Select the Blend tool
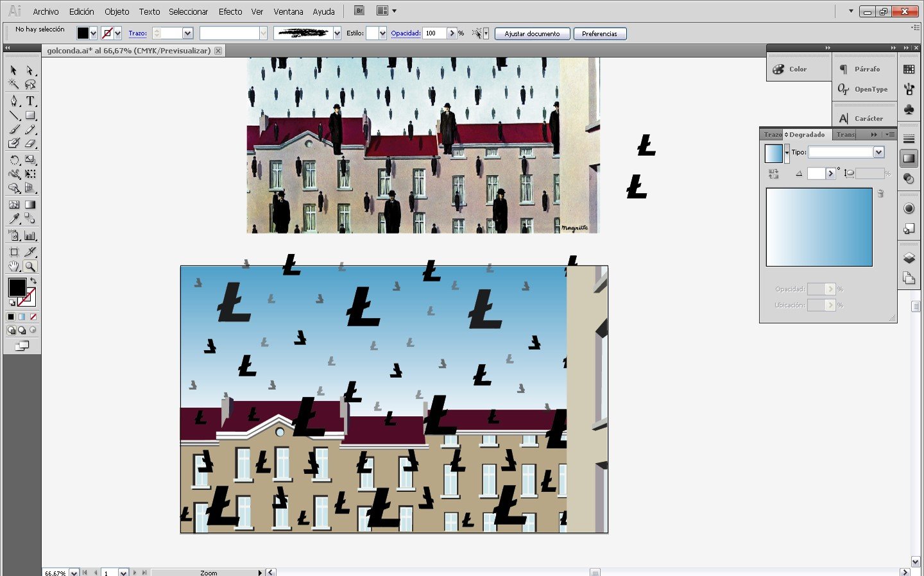This screenshot has width=924, height=576. click(x=30, y=219)
